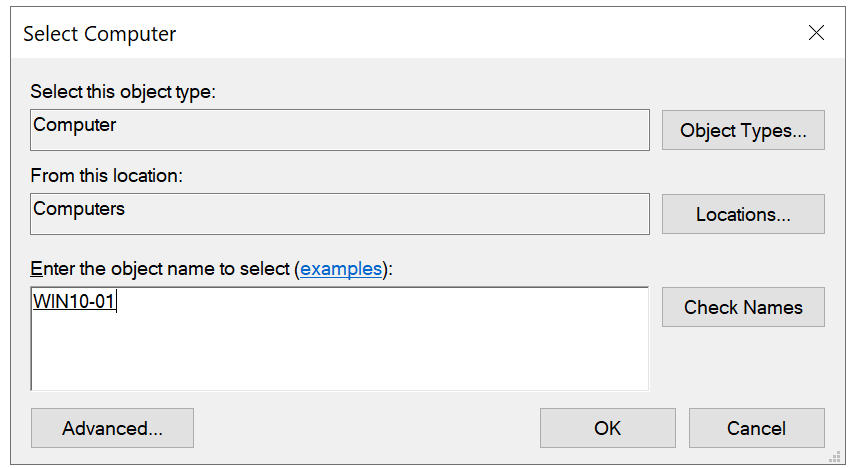The image size is (854, 468).
Task: Click the Select Computer title text
Action: coord(100,34)
